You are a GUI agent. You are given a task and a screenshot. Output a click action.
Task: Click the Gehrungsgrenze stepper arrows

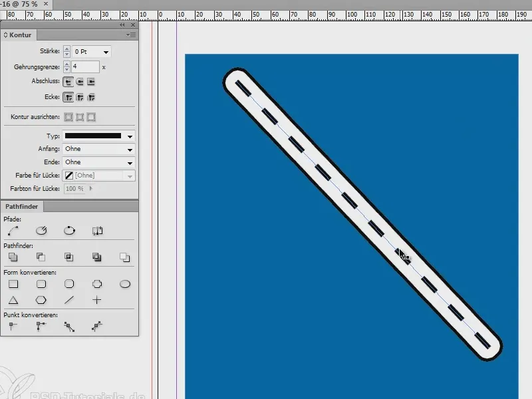(66, 67)
